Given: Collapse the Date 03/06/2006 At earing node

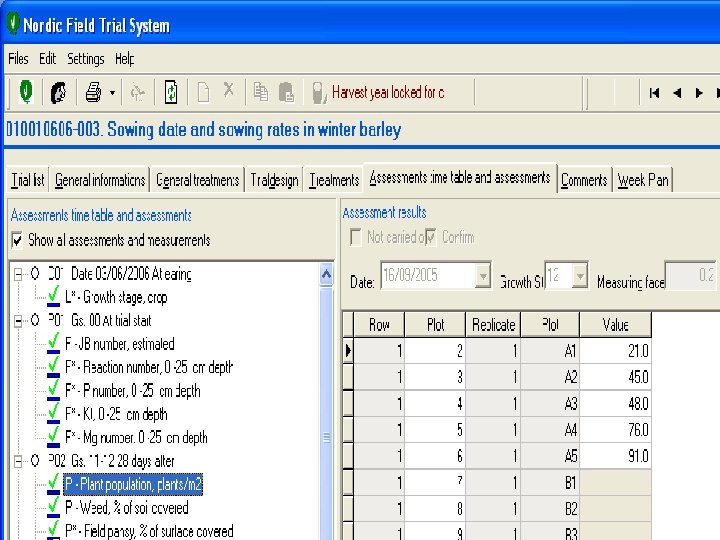Looking at the screenshot, I should 18,275.
